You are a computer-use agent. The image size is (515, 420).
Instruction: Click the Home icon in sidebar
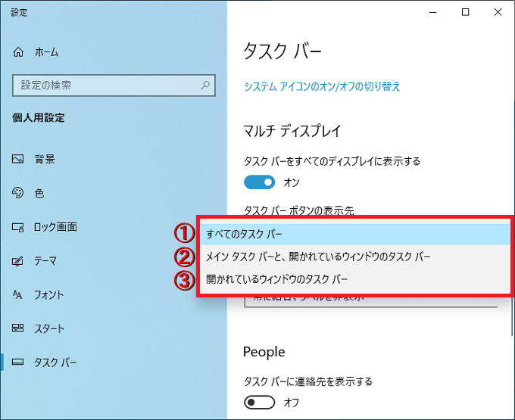(x=18, y=52)
